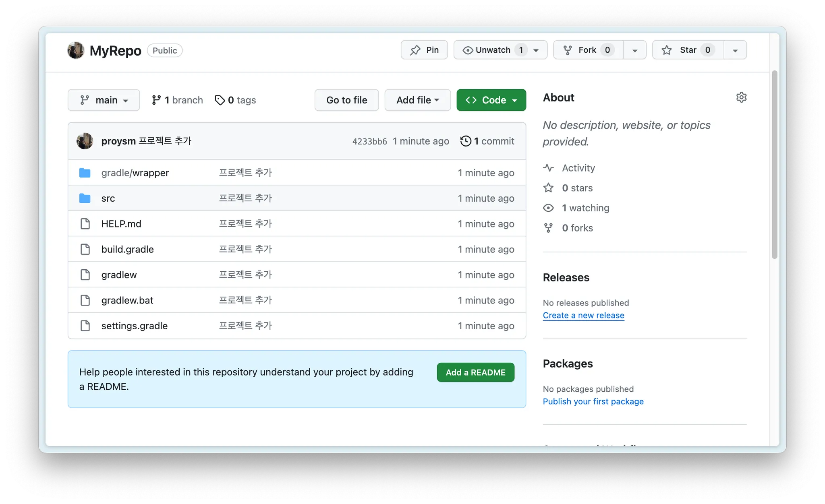Click the commit history clock icon
The image size is (825, 504).
466,141
